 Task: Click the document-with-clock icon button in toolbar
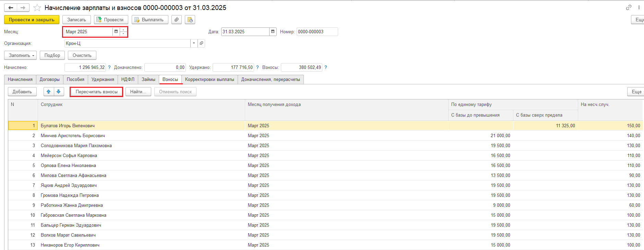click(x=190, y=20)
